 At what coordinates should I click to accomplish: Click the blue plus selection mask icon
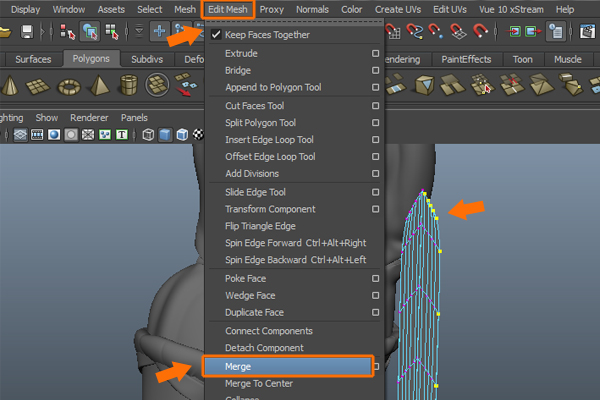(159, 31)
